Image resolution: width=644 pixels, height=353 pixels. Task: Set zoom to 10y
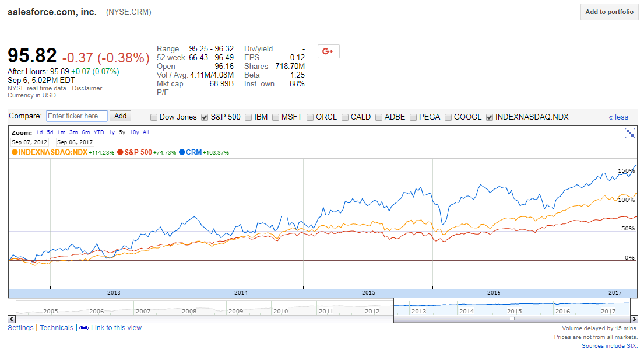coord(134,132)
